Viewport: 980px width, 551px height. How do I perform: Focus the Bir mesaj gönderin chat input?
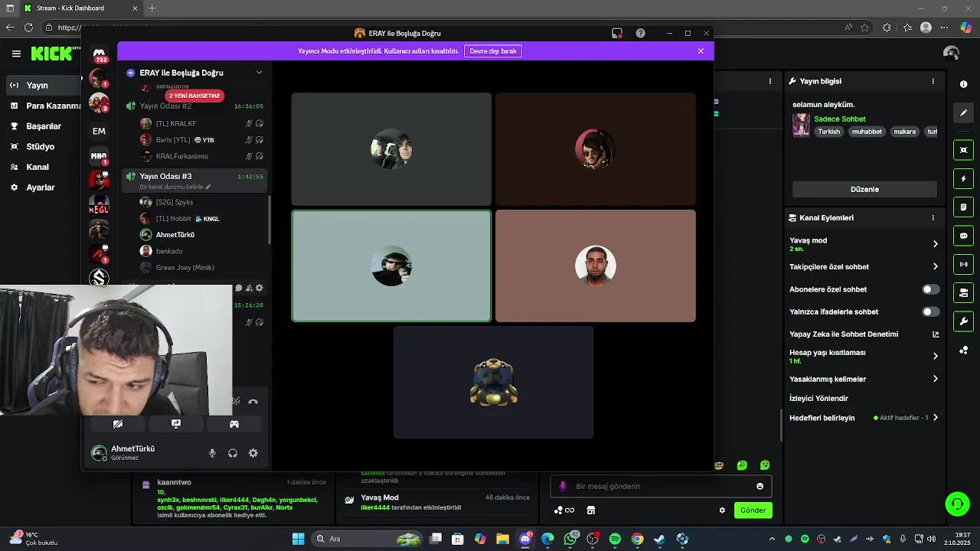(x=660, y=486)
